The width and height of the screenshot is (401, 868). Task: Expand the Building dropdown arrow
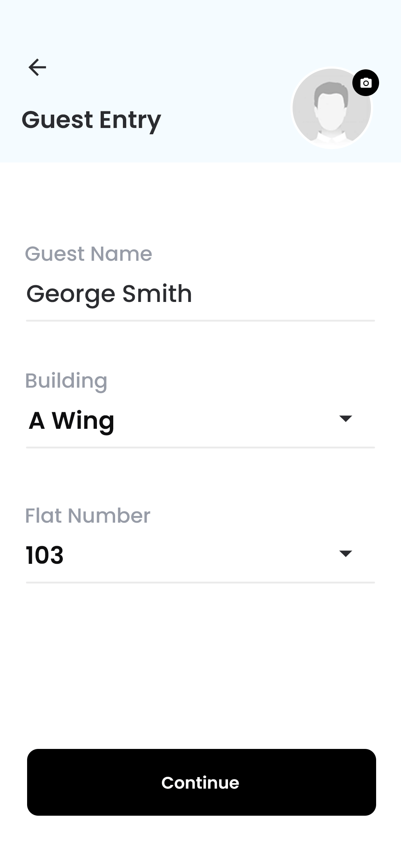(x=345, y=418)
